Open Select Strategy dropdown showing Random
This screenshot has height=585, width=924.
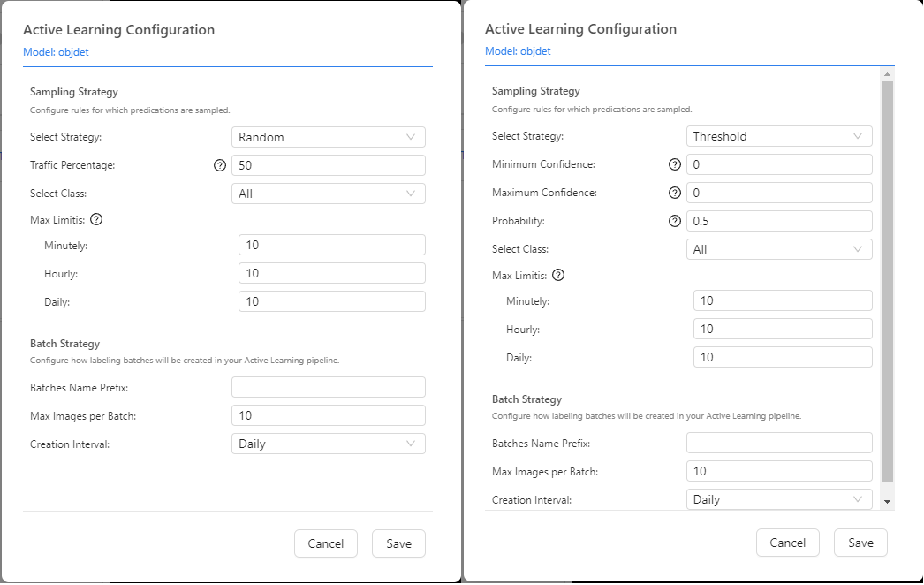pos(329,137)
